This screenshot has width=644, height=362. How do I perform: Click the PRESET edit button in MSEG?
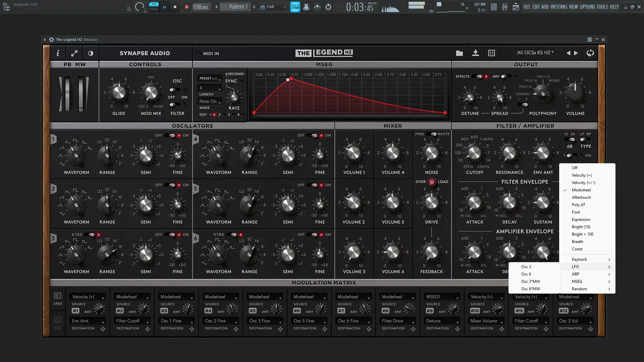click(209, 78)
